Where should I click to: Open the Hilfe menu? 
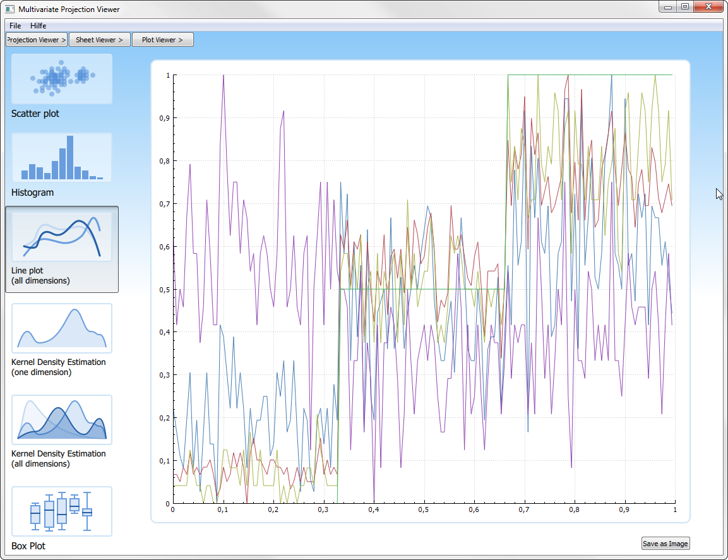39,26
